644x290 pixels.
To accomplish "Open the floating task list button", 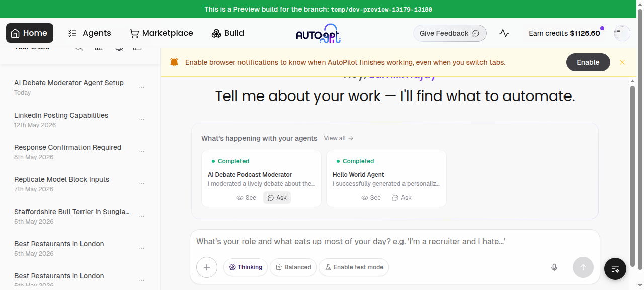I will [615, 269].
